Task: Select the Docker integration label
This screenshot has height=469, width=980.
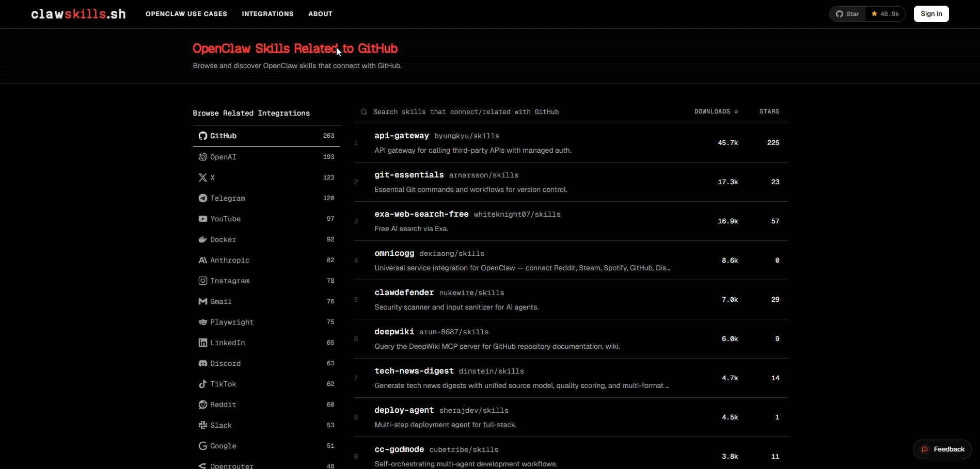Action: pos(223,239)
